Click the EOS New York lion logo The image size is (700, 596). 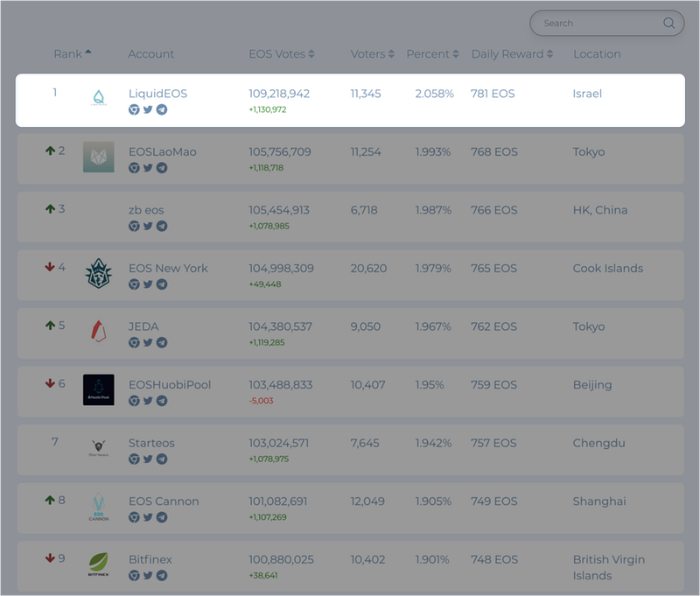tap(99, 273)
